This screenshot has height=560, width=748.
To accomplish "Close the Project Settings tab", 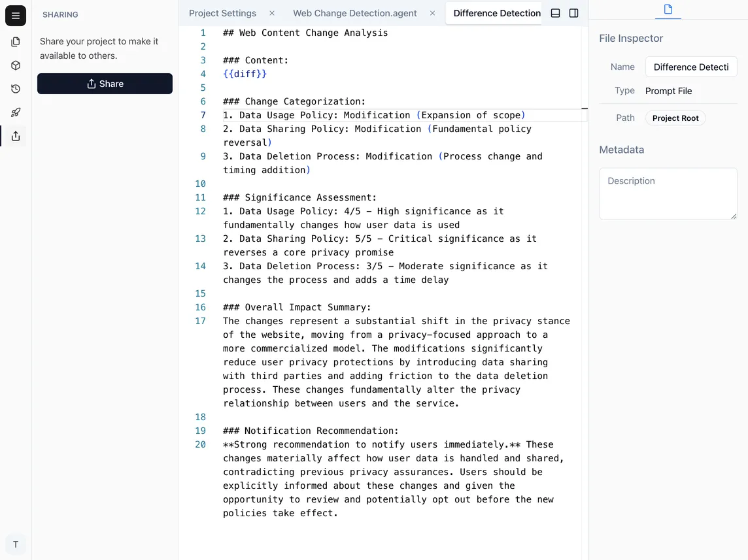I will point(271,12).
